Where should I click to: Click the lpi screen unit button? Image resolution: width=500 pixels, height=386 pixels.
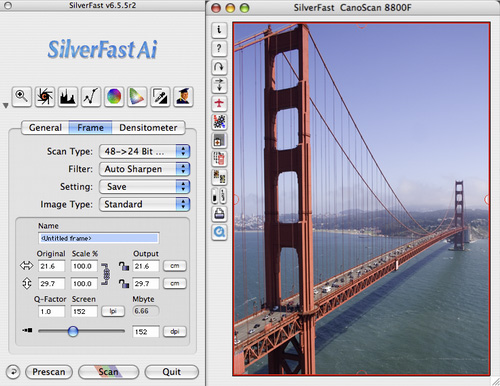point(113,311)
